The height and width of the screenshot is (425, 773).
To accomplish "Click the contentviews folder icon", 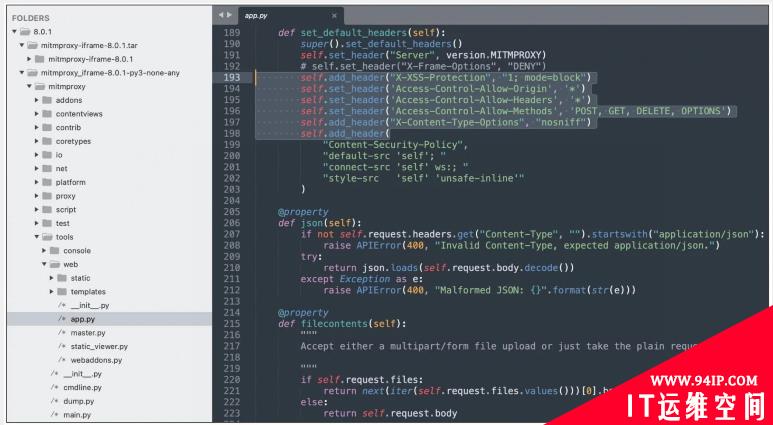I will click(x=47, y=113).
